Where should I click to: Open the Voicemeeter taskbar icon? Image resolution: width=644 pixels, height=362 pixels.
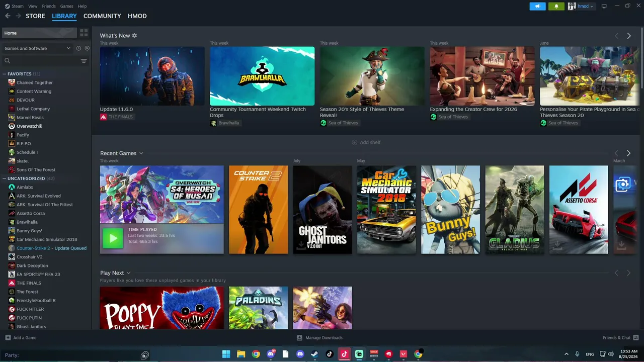pyautogui.click(x=374, y=354)
